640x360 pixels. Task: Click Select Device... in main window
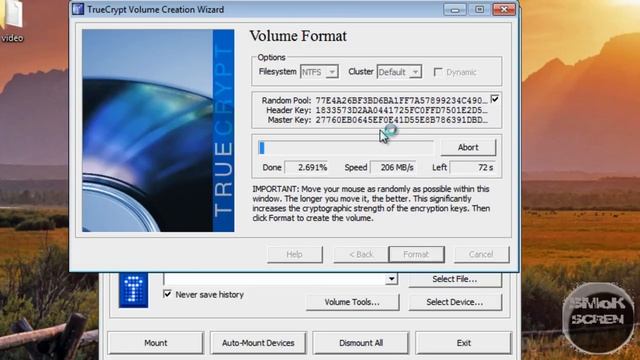coord(455,302)
